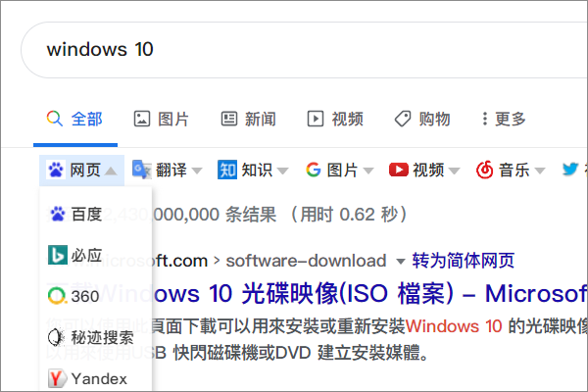Click the Twitter bird icon

pyautogui.click(x=570, y=170)
